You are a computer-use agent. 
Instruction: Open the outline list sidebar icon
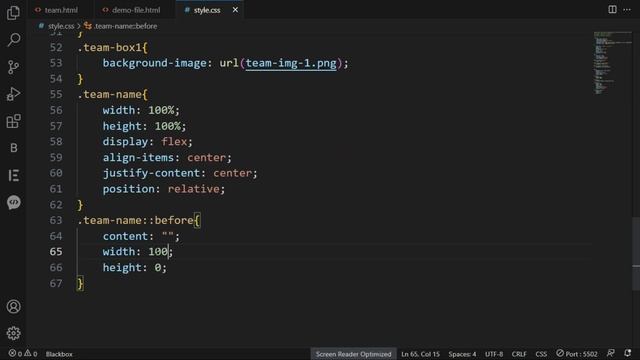(13, 175)
